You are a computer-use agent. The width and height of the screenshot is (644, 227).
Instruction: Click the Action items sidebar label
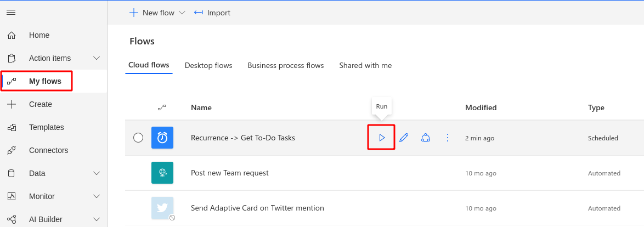click(x=50, y=58)
